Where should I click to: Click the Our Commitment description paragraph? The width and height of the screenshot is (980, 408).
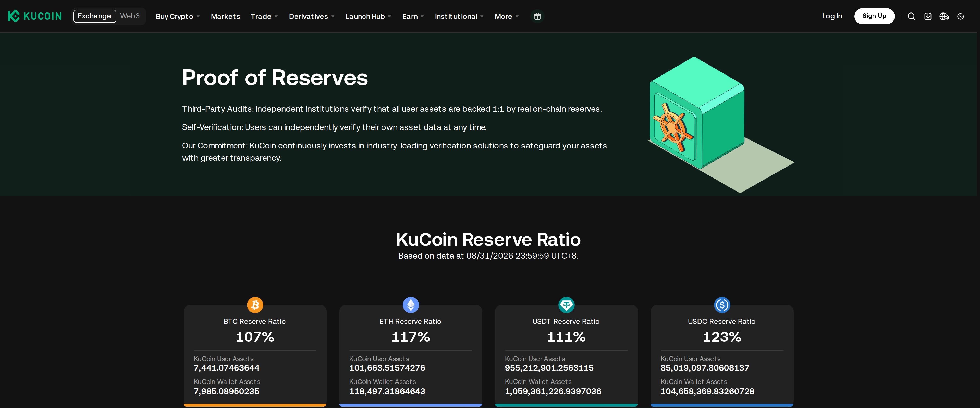395,152
